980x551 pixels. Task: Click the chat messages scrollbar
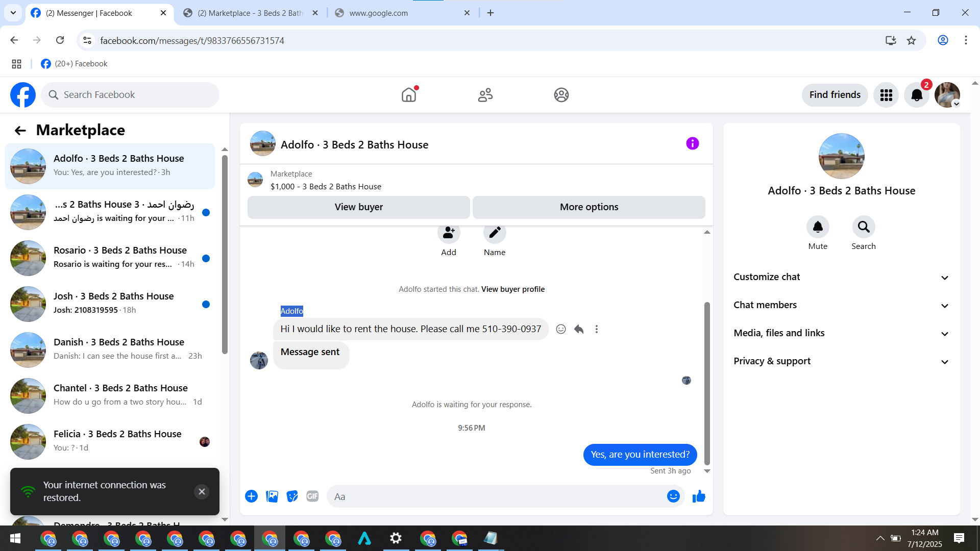coord(707,383)
